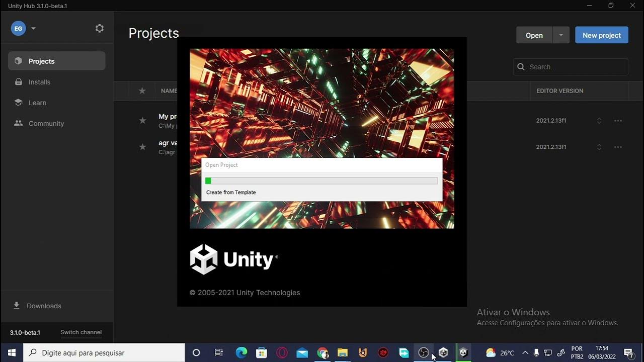Favorite the My project row star

pos(142,121)
